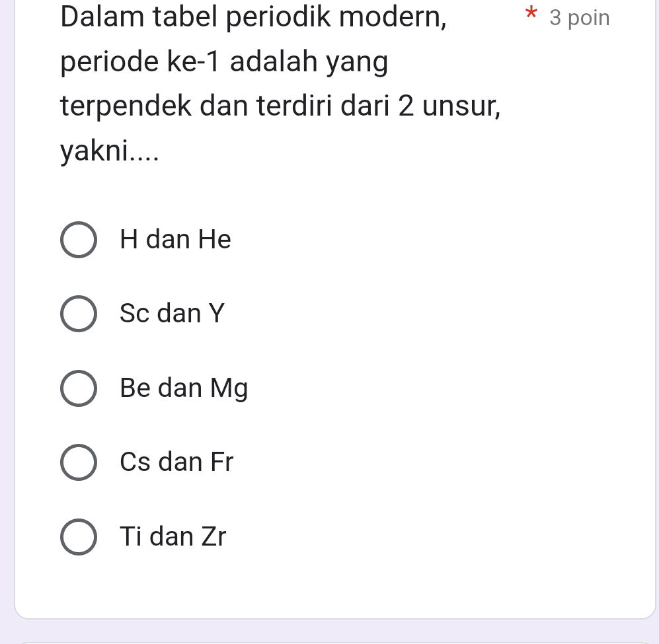Click the phrase "yakni...." in the question
The height and width of the screenshot is (644, 659).
click(x=109, y=151)
